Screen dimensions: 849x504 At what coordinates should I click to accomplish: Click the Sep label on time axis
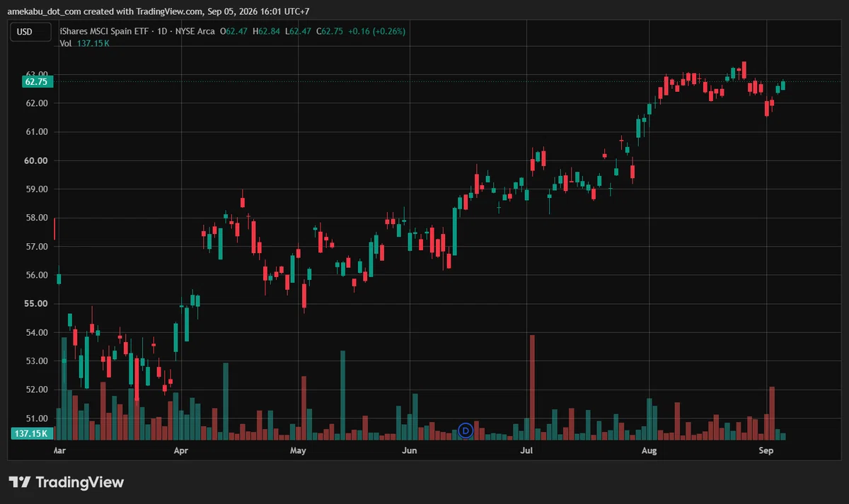[x=767, y=450]
